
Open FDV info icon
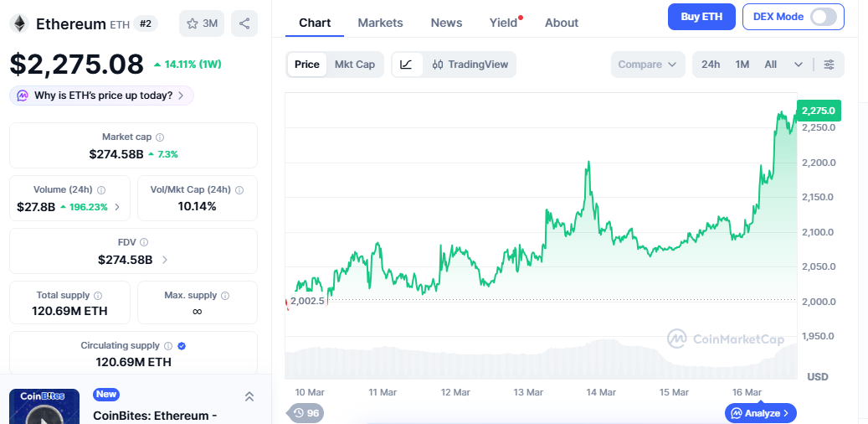(x=144, y=242)
